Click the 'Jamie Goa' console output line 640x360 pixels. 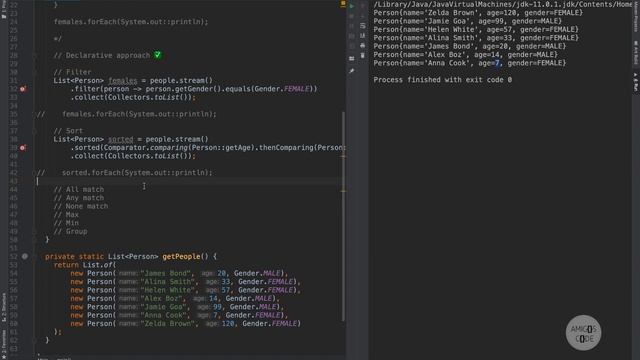pyautogui.click(x=467, y=21)
